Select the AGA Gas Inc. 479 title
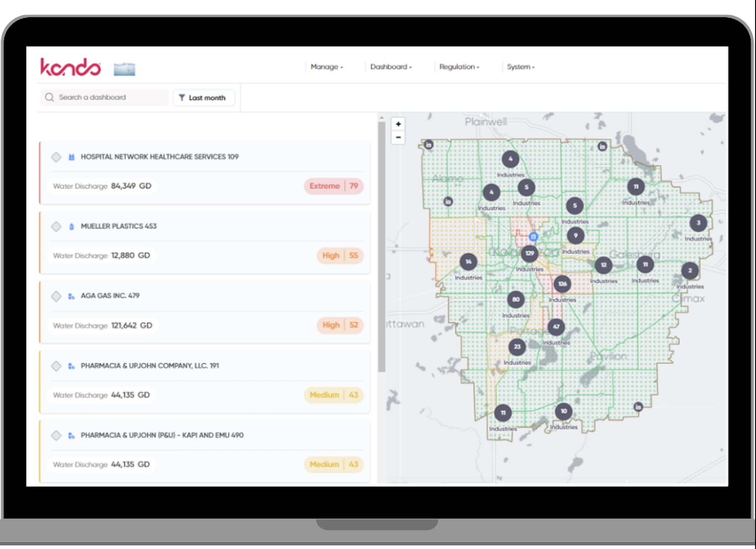756x549 pixels. (110, 296)
